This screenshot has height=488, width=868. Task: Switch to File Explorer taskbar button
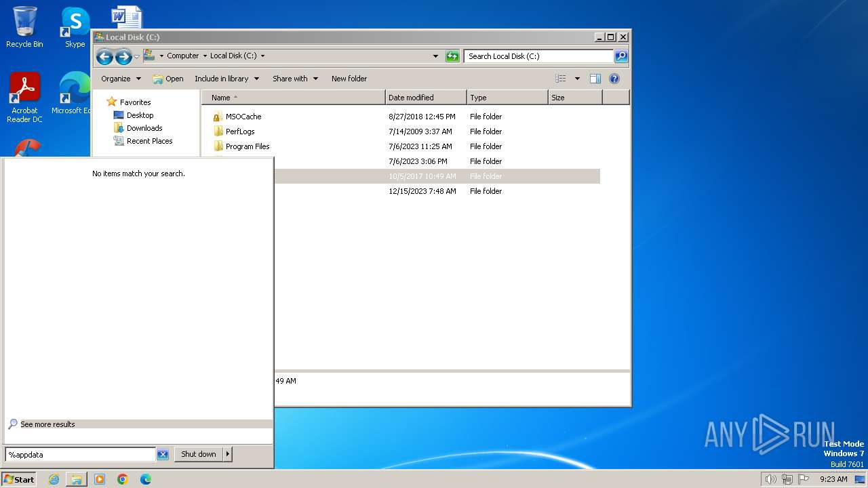[x=77, y=479]
